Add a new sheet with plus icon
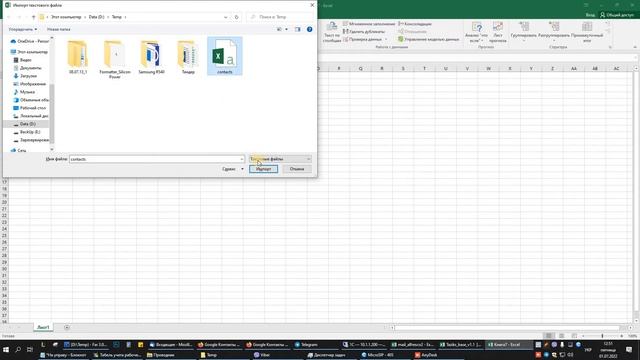The height and width of the screenshot is (360, 640). [x=67, y=327]
